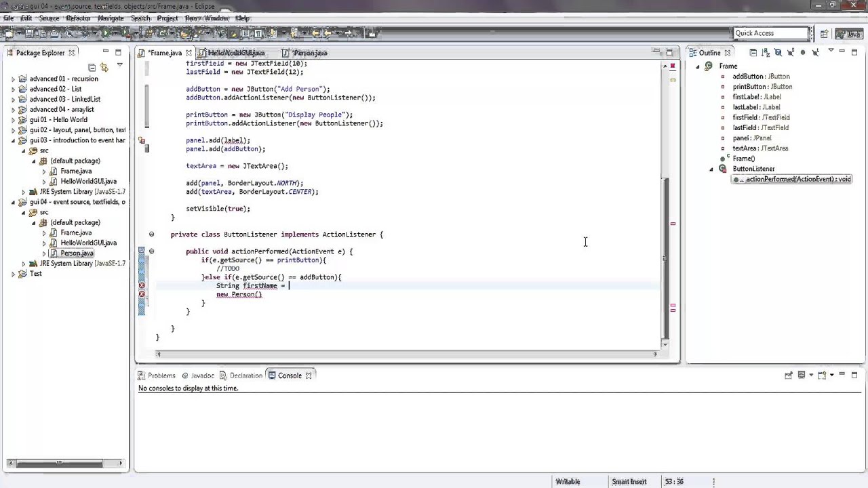Collapse the 'gui 03 - introduction' project
The image size is (868, 488).
13,140
